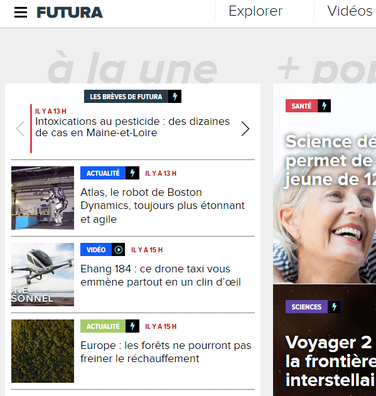
Task: Click the lightning icon beside Les Brèves de Futura
Action: (175, 97)
